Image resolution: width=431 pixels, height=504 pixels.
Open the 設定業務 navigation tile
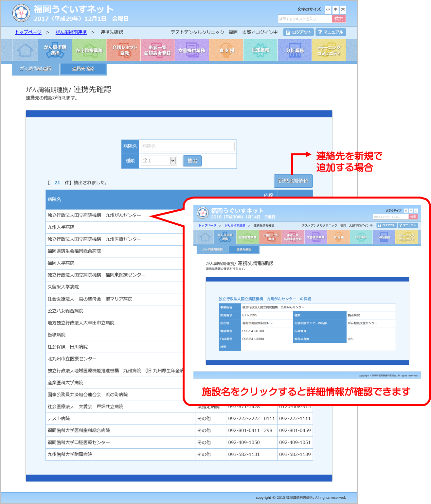pyautogui.click(x=260, y=50)
